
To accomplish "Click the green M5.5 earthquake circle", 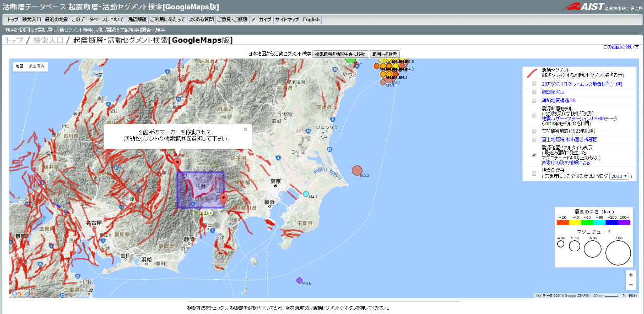I will (x=351, y=60).
